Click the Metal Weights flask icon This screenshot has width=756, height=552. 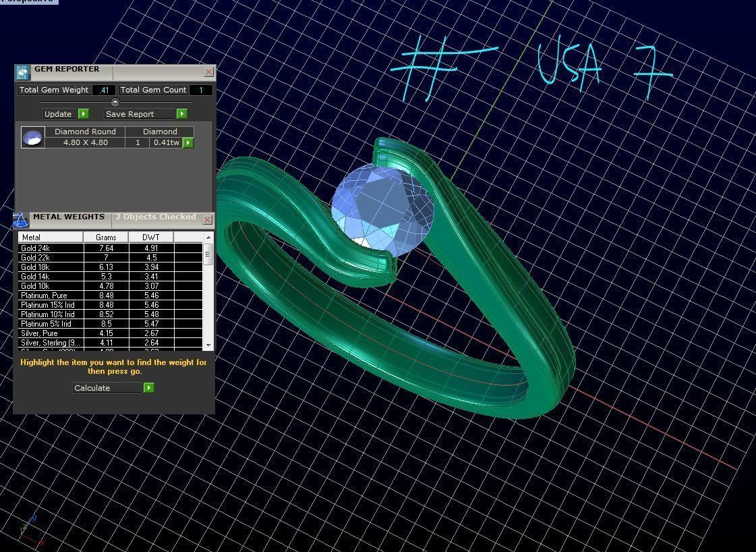(20, 219)
